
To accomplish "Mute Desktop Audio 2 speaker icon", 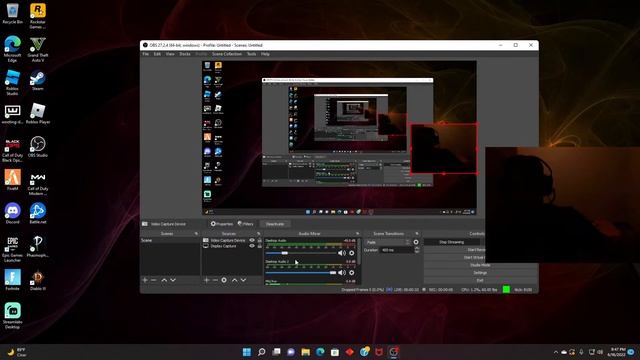I will point(342,273).
